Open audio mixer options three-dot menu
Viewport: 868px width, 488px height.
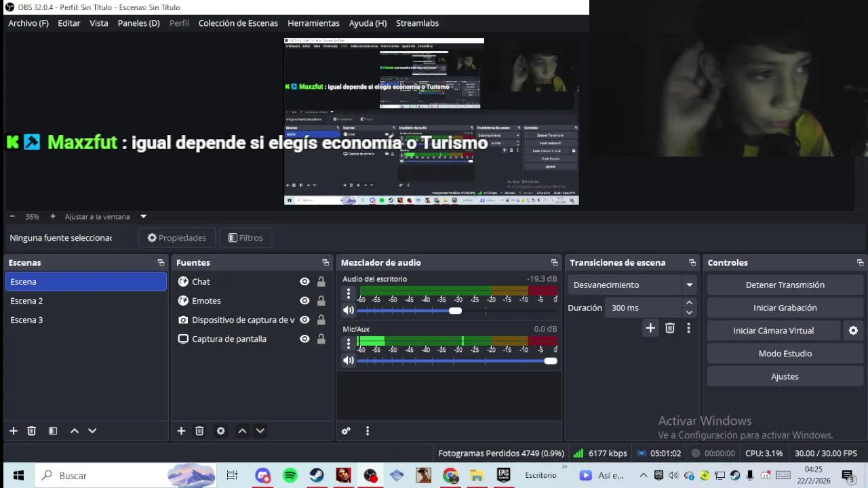(368, 431)
